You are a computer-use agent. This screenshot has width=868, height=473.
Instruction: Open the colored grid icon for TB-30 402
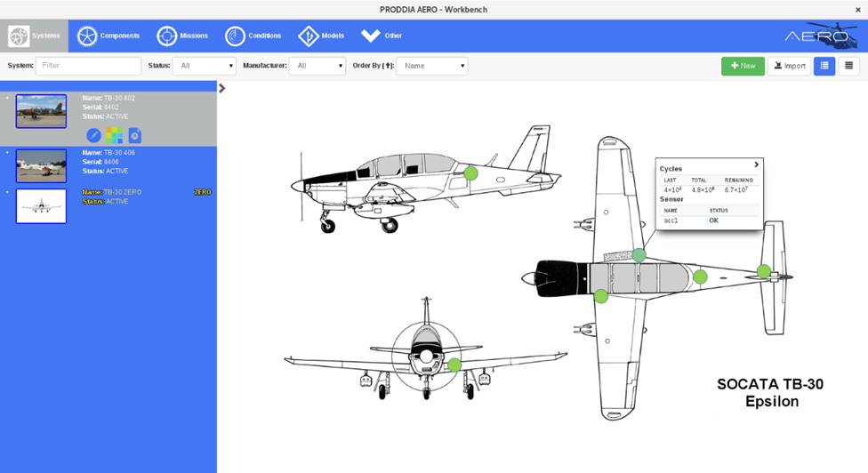point(115,135)
